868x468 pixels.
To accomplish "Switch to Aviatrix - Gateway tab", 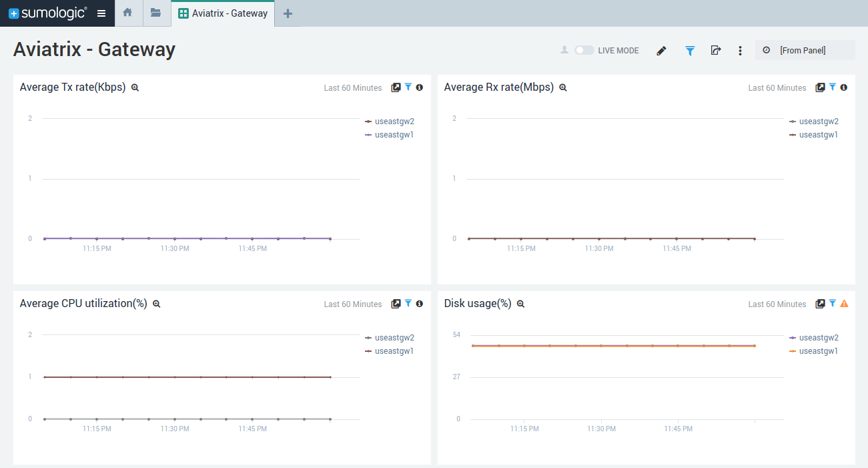I will point(223,13).
